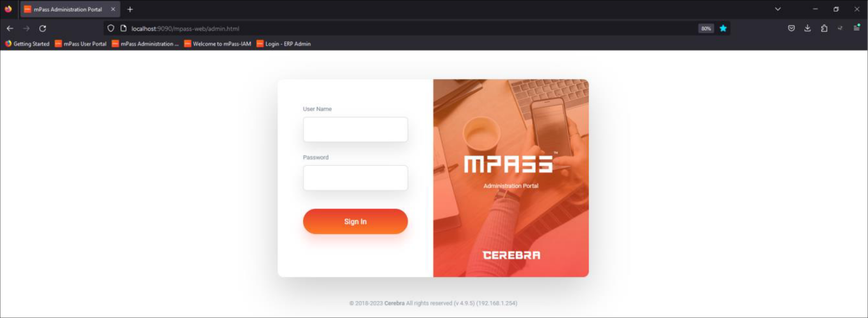Open the mPass User Portal bookmark
The height and width of the screenshot is (318, 868).
point(80,44)
